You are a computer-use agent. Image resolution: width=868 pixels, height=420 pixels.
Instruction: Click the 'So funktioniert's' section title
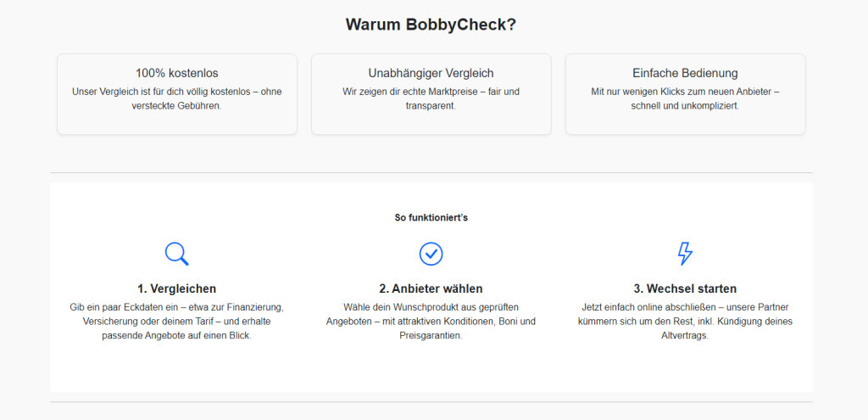coord(431,218)
